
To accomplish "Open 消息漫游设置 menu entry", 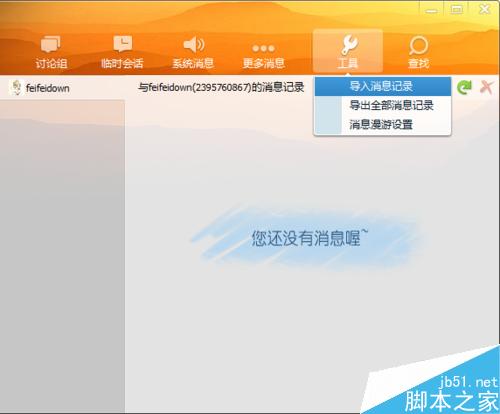I will (383, 124).
